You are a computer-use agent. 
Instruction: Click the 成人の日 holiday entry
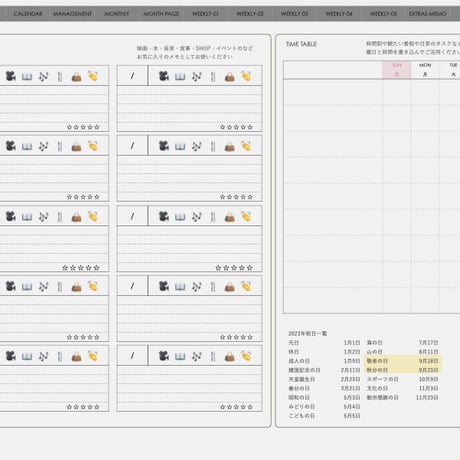click(x=299, y=361)
